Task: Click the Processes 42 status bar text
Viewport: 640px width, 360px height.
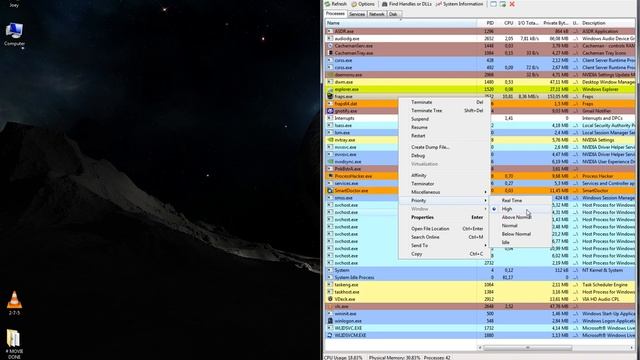Action: pyautogui.click(x=437, y=358)
